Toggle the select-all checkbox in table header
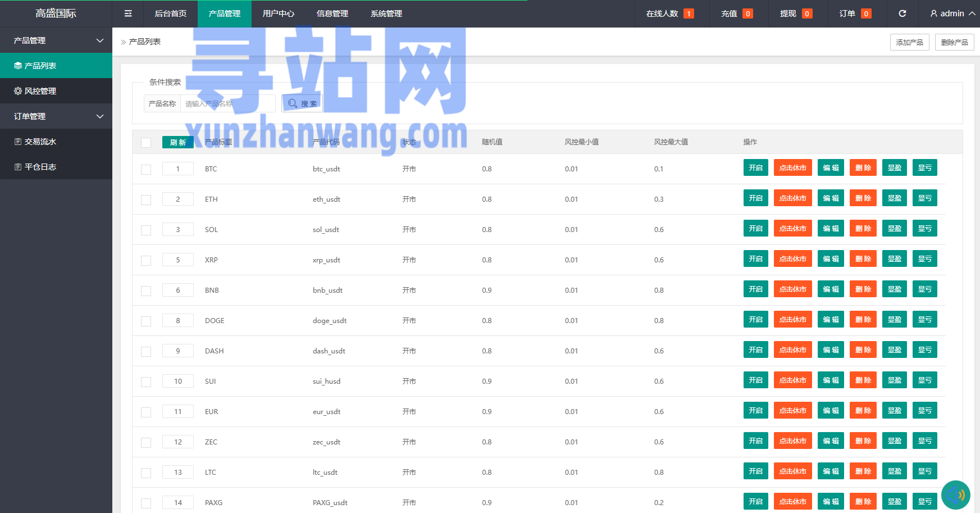The width and height of the screenshot is (980, 513). 146,143
